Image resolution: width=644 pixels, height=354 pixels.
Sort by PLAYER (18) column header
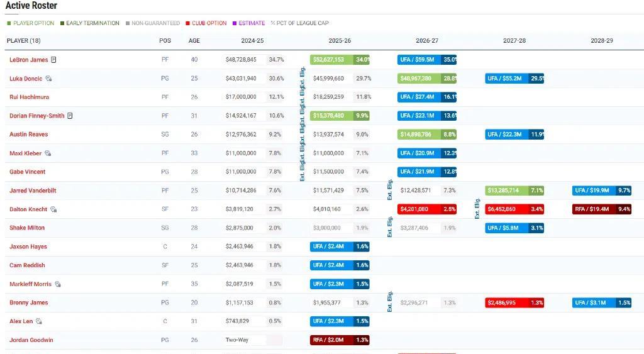click(x=23, y=41)
